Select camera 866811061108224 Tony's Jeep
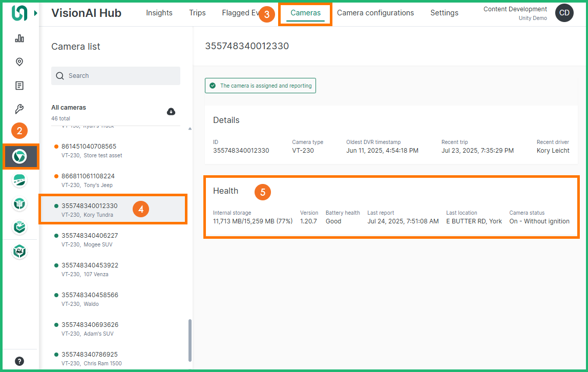This screenshot has width=588, height=372. (88, 180)
